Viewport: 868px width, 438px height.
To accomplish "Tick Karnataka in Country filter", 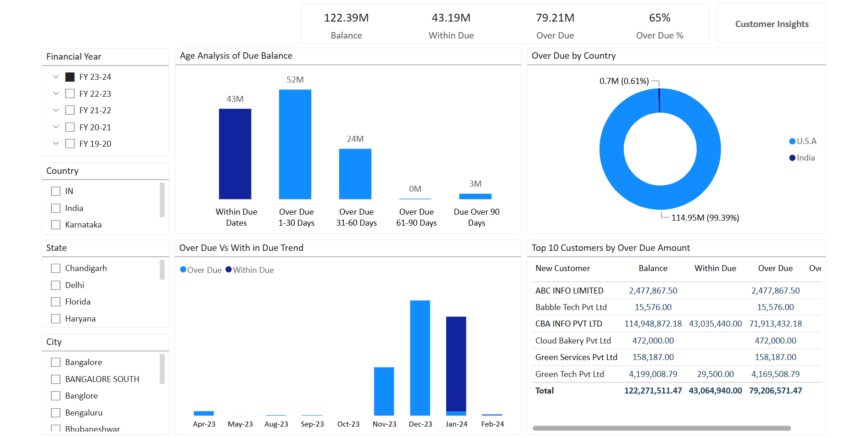I will (56, 225).
